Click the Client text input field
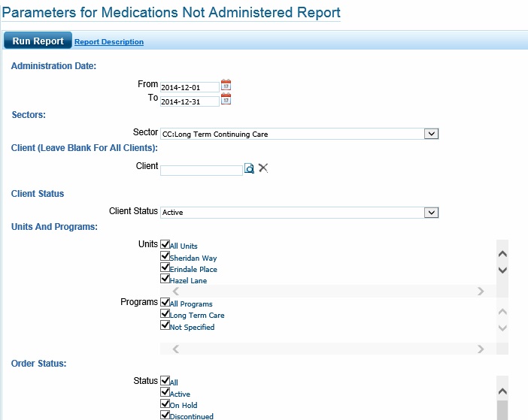 point(201,170)
